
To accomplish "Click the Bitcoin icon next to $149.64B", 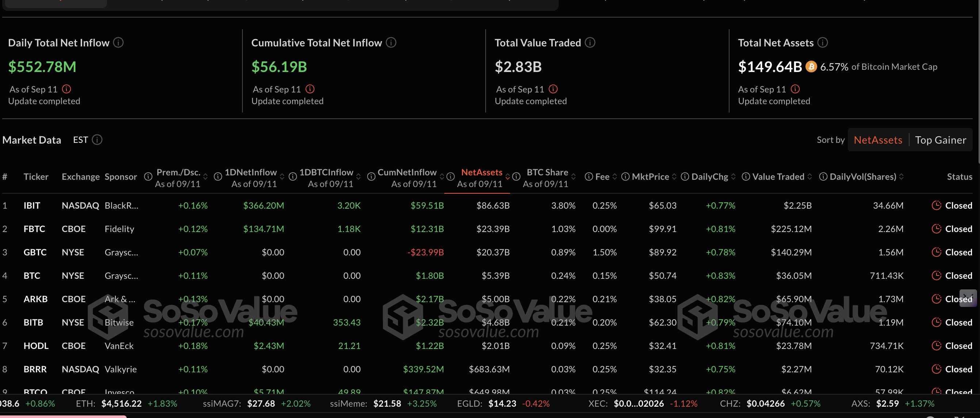I will coord(811,66).
